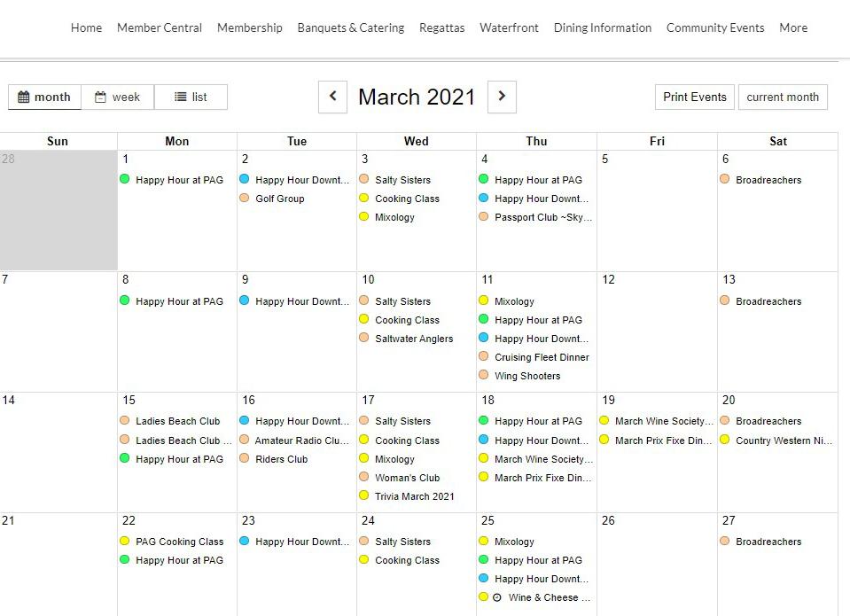The height and width of the screenshot is (616, 850).
Task: Select the March 5 day cell
Action: point(657,211)
